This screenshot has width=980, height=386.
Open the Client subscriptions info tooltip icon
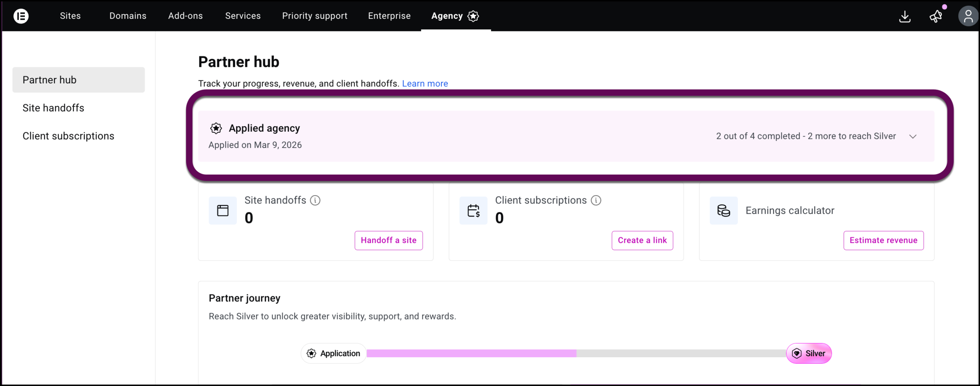point(596,200)
